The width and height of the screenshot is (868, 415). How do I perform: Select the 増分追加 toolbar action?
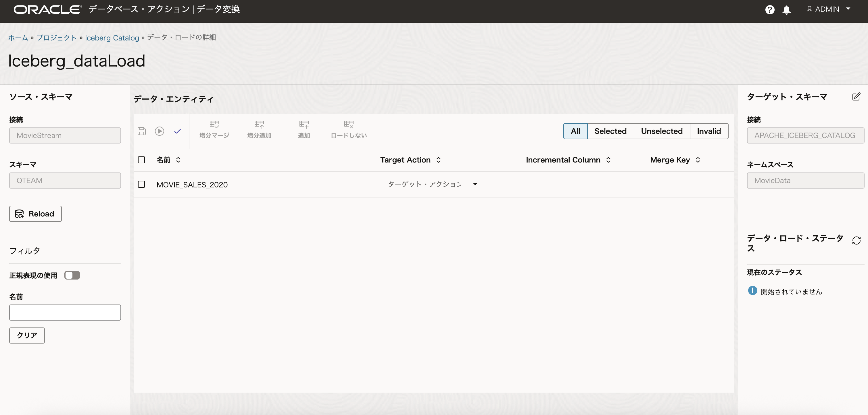point(259,129)
